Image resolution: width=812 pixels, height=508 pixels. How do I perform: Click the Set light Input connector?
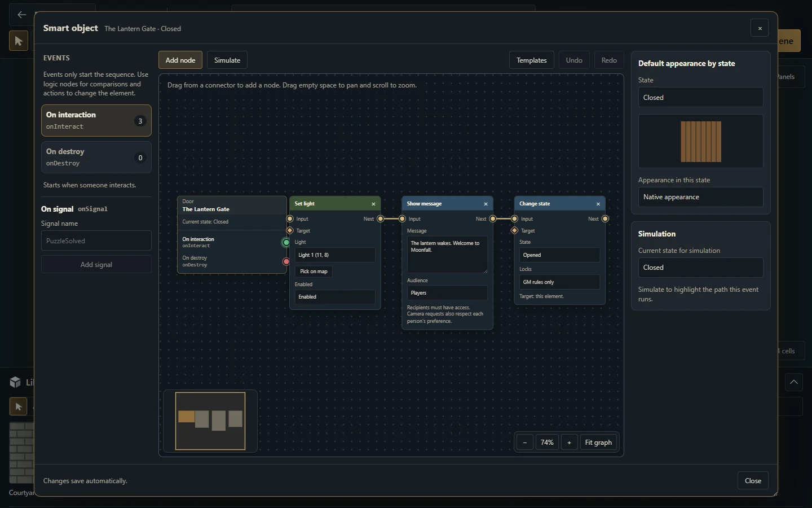tap(290, 218)
